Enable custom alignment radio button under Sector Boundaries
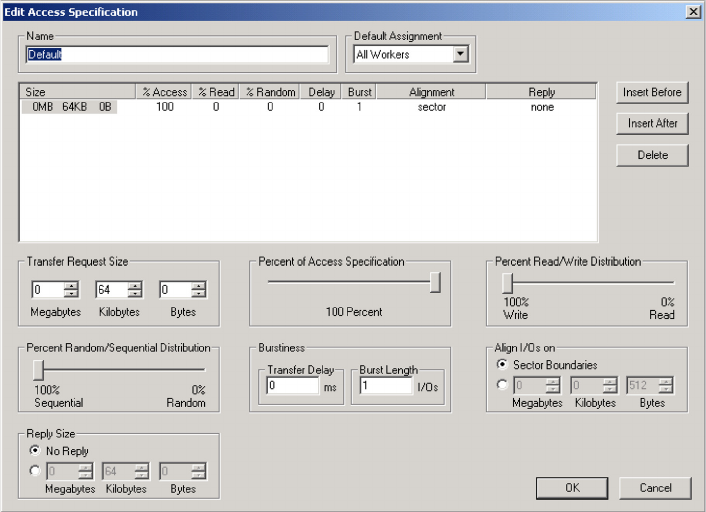The image size is (706, 512). coord(502,383)
